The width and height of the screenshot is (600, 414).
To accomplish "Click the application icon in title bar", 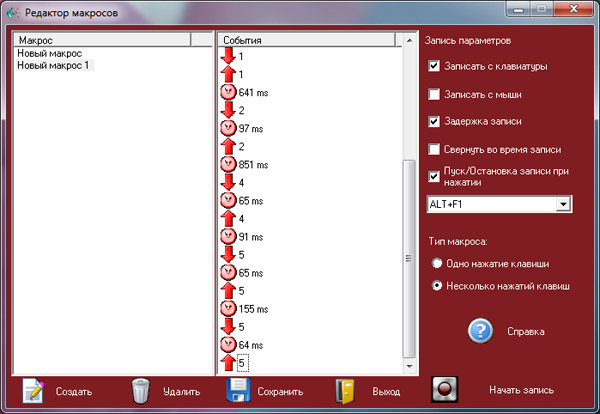I will pyautogui.click(x=13, y=13).
